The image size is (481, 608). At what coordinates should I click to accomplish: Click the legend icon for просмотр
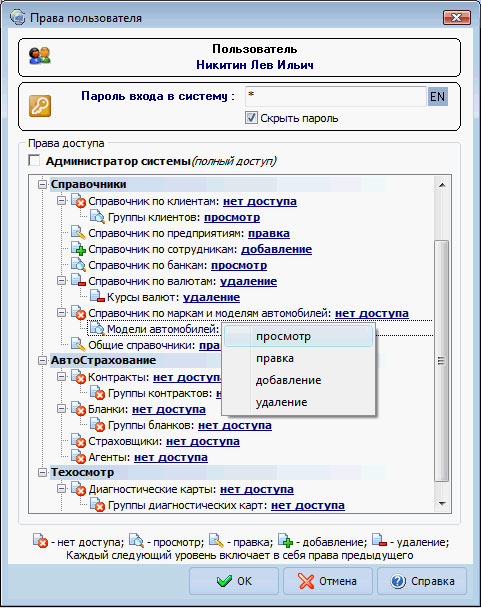click(136, 541)
